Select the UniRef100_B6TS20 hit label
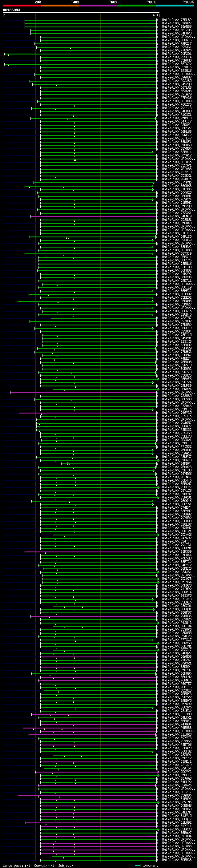Viewport: 197px width, 868px height. tap(177, 64)
